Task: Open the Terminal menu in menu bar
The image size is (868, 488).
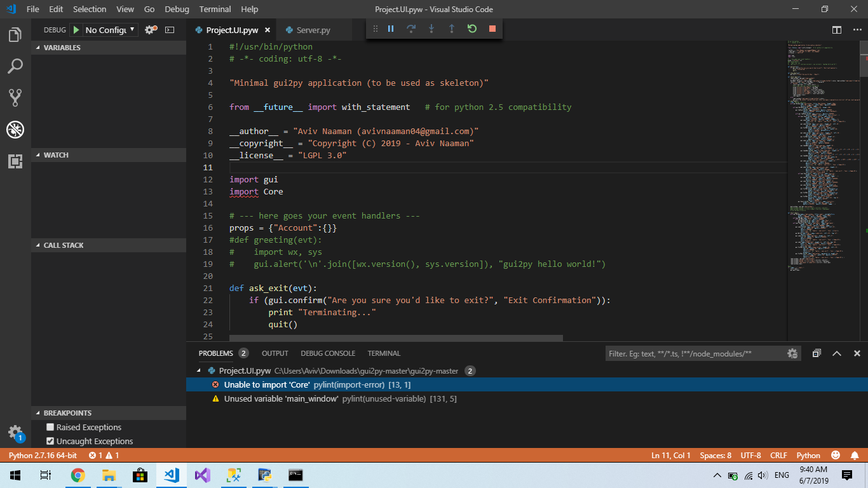Action: (215, 9)
